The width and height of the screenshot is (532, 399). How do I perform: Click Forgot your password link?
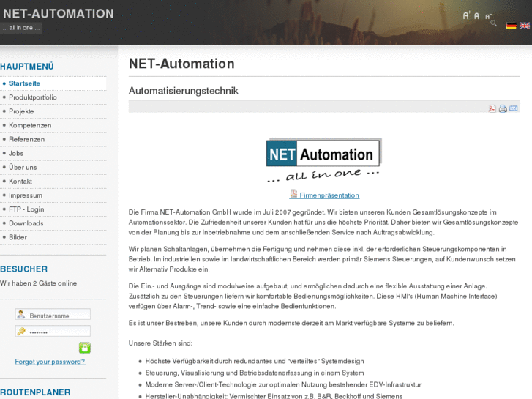(50, 362)
